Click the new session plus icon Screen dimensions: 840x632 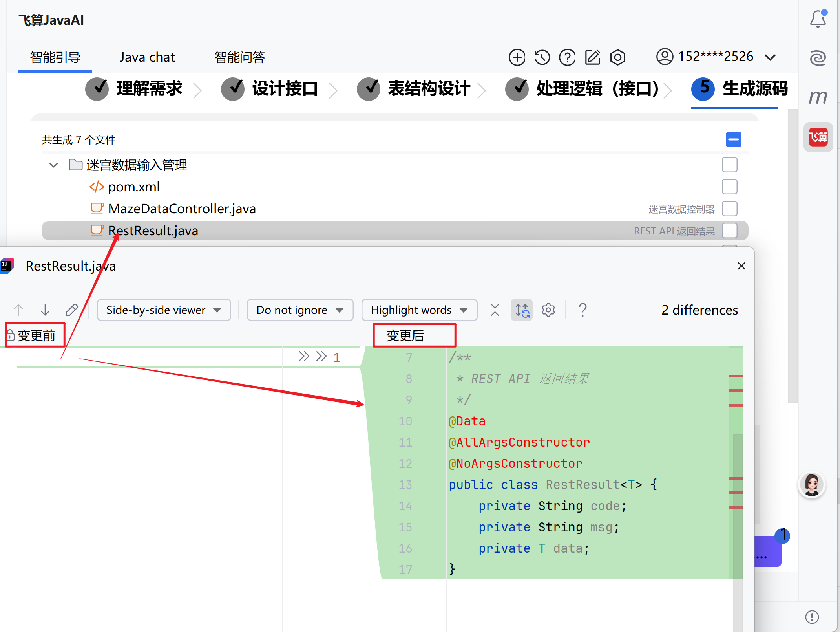[x=517, y=57]
